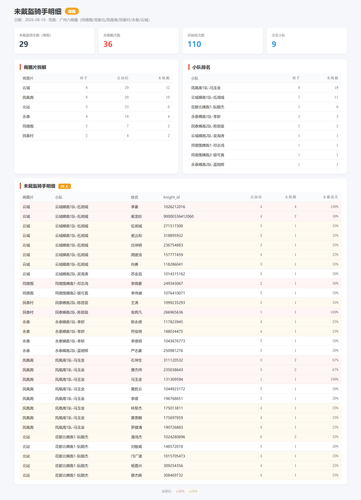Viewport: 361px width, 500px height.
Task: Click knight id 1015705473 cell
Action: tap(174, 456)
